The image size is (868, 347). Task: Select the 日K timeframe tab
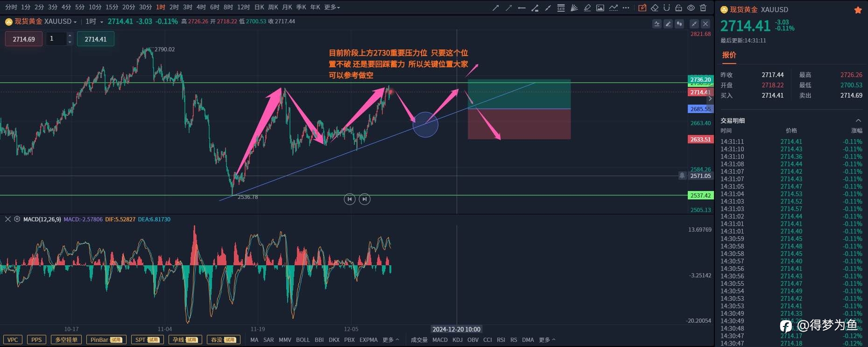tap(259, 7)
